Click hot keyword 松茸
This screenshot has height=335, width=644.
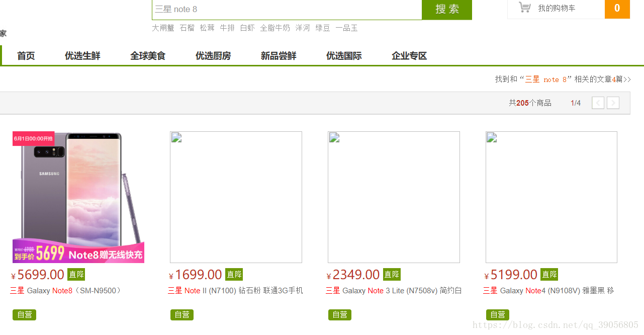pyautogui.click(x=207, y=28)
